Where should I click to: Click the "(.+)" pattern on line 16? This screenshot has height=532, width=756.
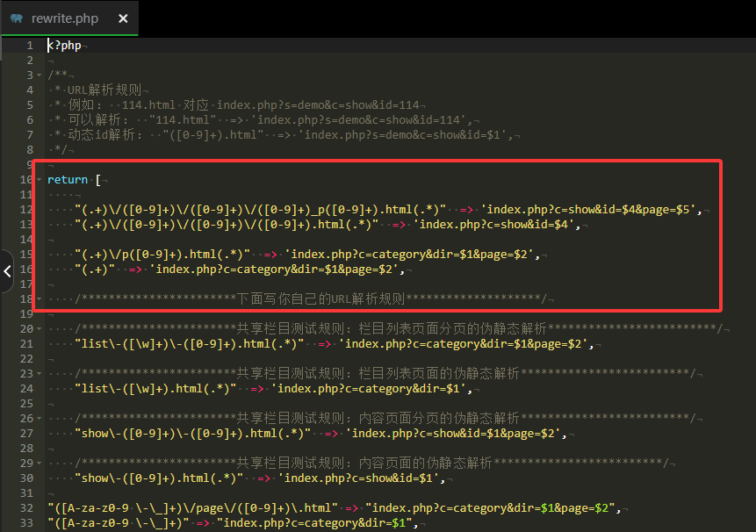click(95, 270)
